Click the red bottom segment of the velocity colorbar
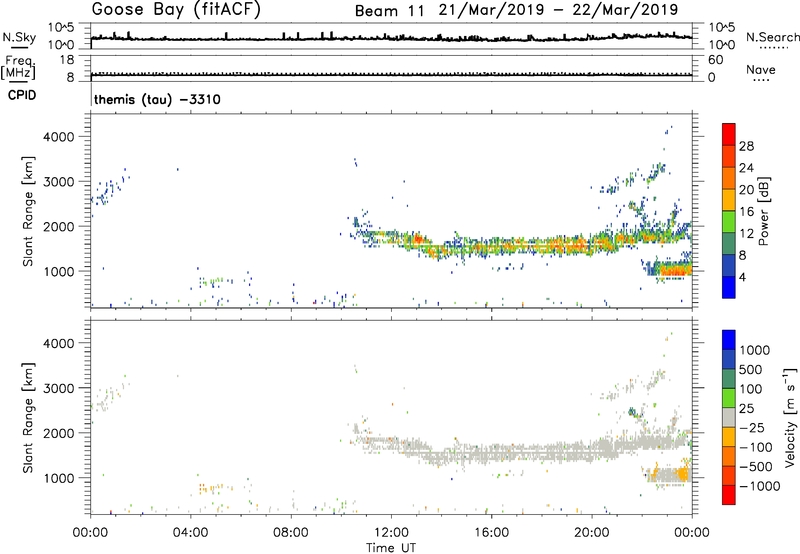Screen dimensions: 800x554 (729, 495)
